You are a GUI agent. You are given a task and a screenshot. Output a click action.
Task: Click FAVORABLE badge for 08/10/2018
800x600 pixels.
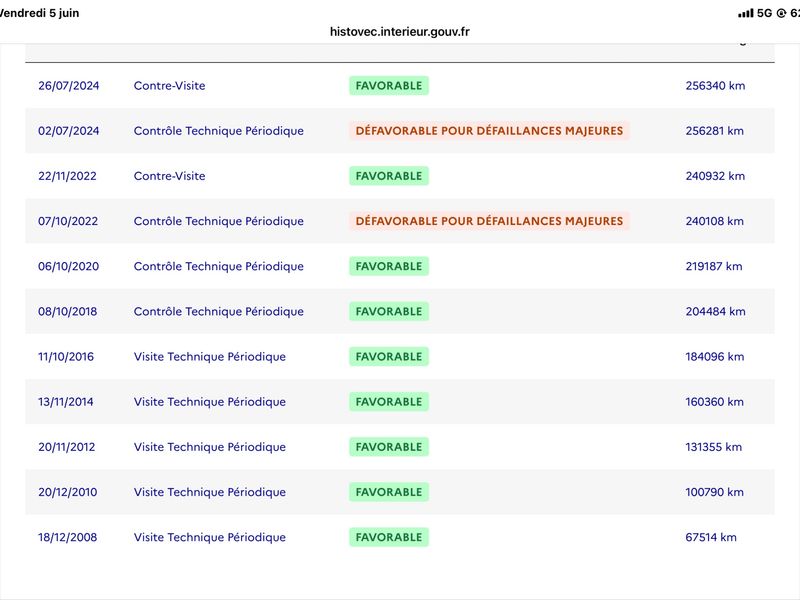click(x=389, y=311)
